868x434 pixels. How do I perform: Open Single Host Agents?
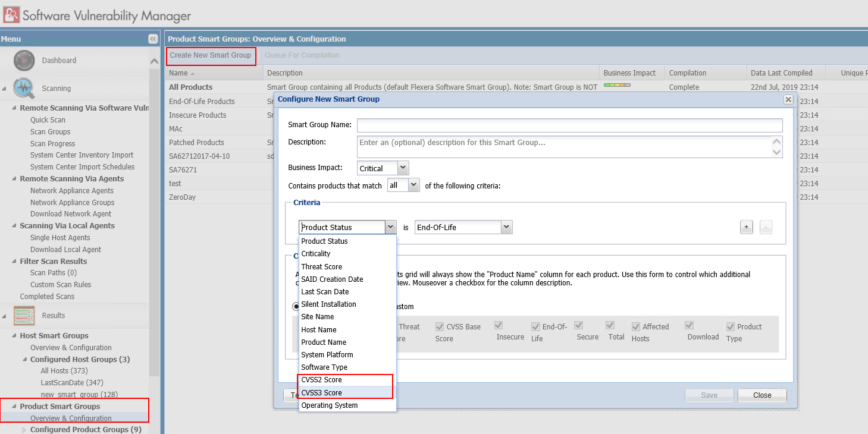(x=60, y=238)
